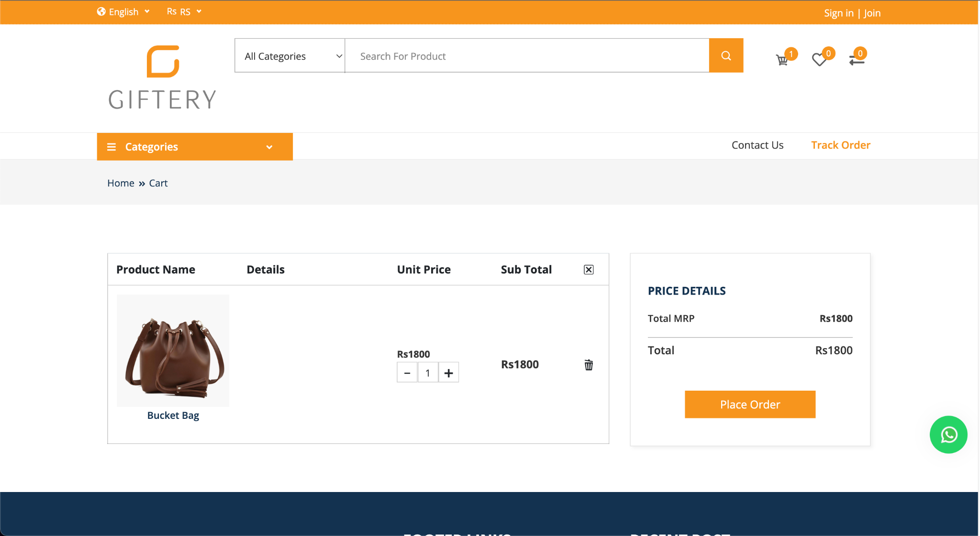Click Cart in the breadcrumb
980x536 pixels.
click(x=158, y=183)
